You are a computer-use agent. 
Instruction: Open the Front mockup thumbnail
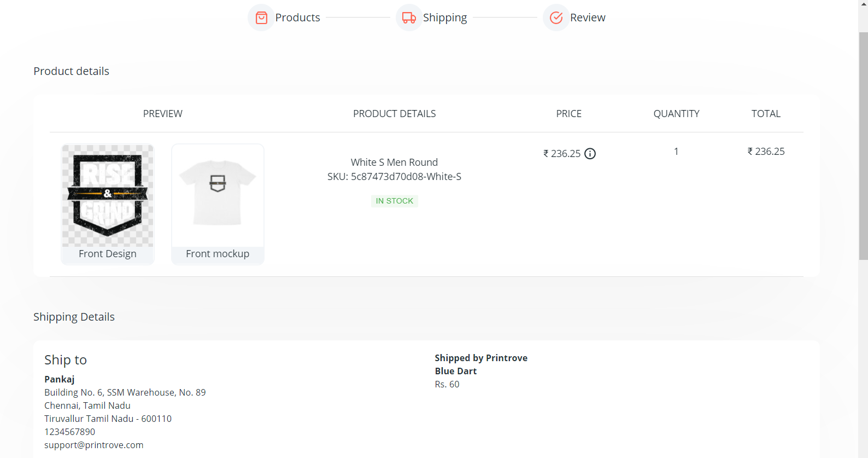click(x=218, y=195)
